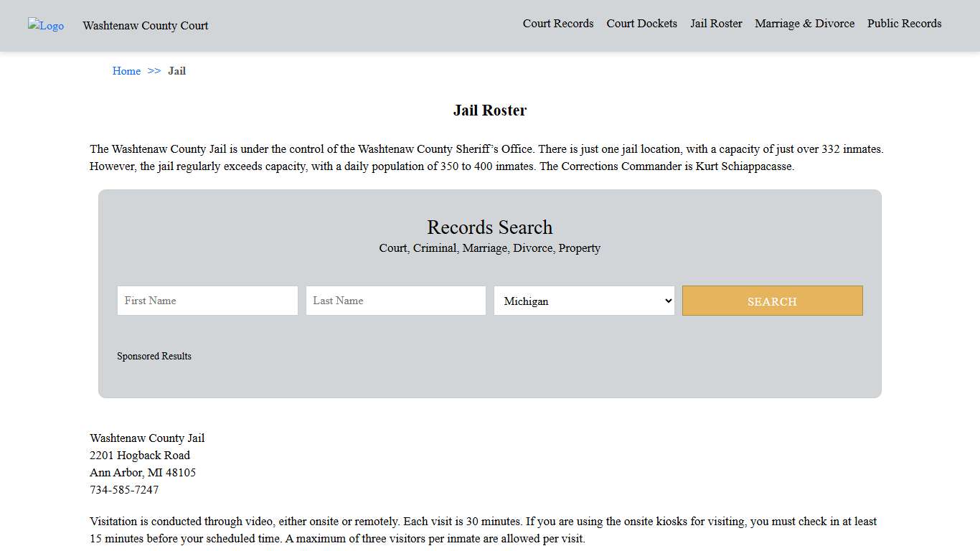
Task: Click the Records Search heading
Action: pos(489,227)
